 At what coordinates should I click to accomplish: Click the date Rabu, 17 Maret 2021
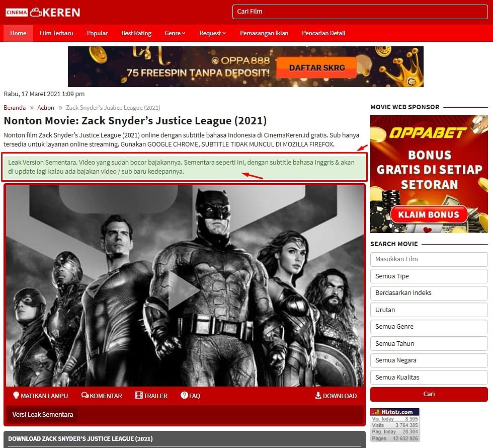pos(44,94)
